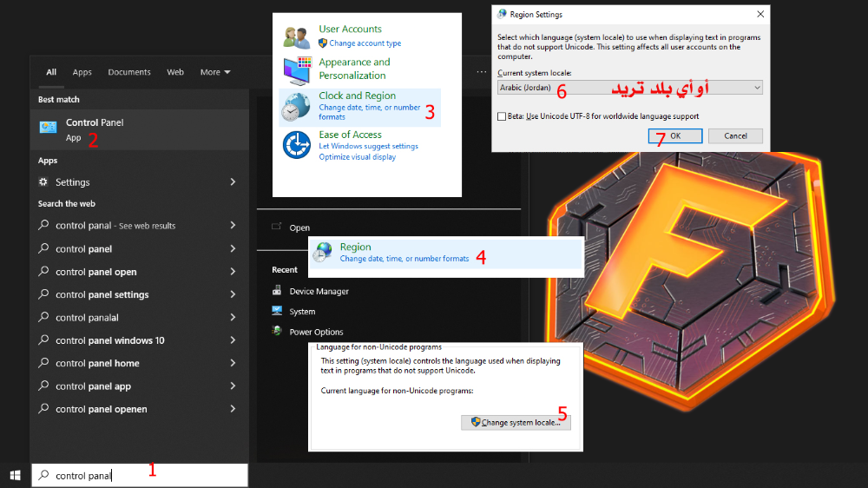Expand the Settings app result arrow
The image size is (868, 488).
[233, 181]
